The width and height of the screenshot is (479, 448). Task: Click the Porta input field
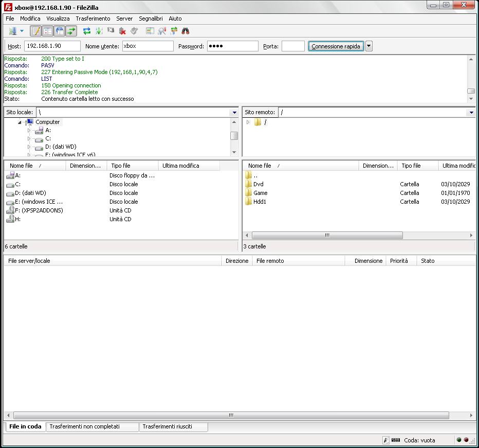point(293,46)
